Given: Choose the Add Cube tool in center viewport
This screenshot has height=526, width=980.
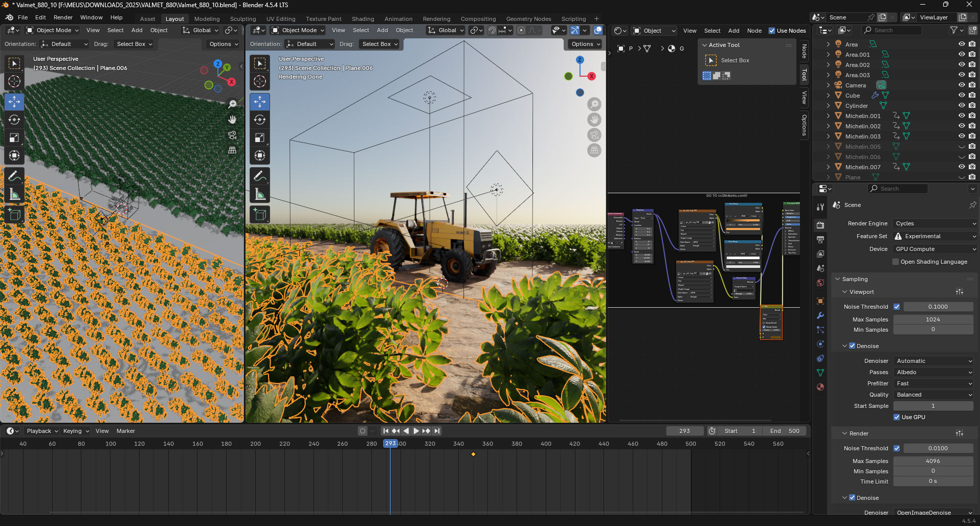Looking at the screenshot, I should [x=260, y=215].
